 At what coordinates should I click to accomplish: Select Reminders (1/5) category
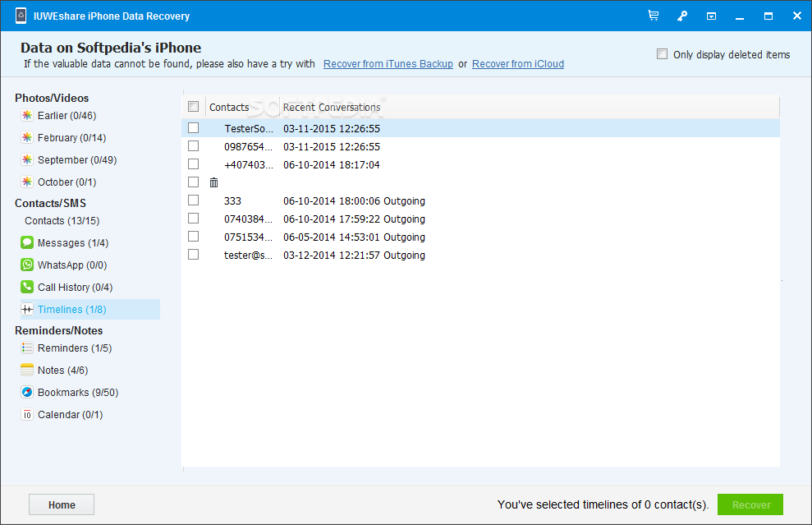click(75, 348)
